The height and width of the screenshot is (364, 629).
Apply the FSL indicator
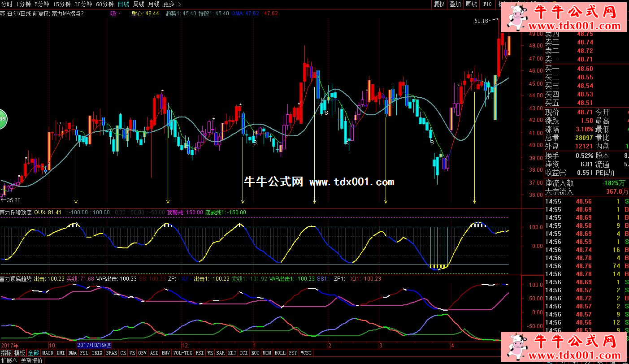coord(84,353)
